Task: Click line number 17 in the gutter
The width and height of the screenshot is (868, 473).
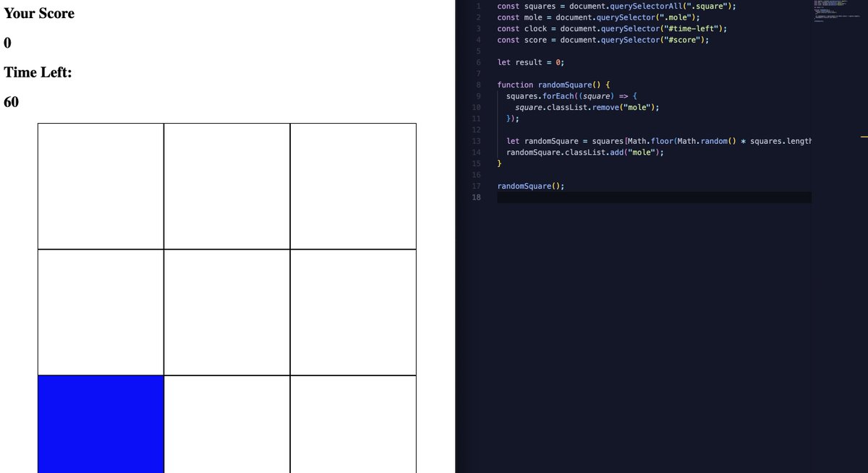Action: pyautogui.click(x=476, y=186)
